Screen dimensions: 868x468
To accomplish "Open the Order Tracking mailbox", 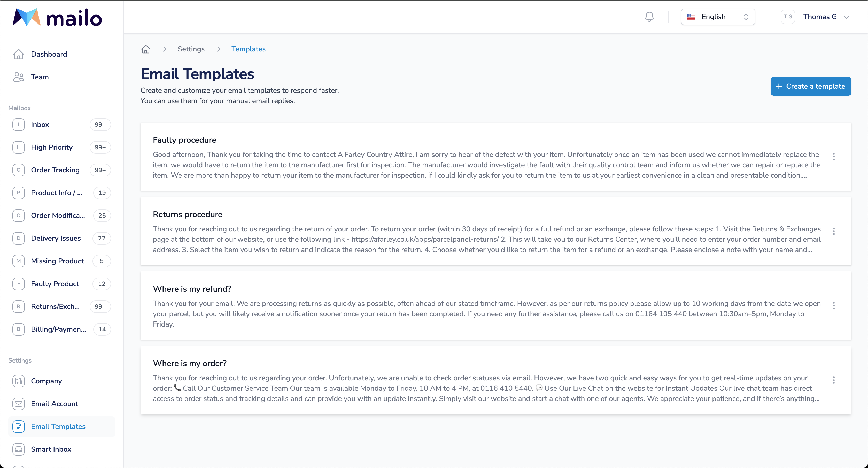I will (x=55, y=170).
